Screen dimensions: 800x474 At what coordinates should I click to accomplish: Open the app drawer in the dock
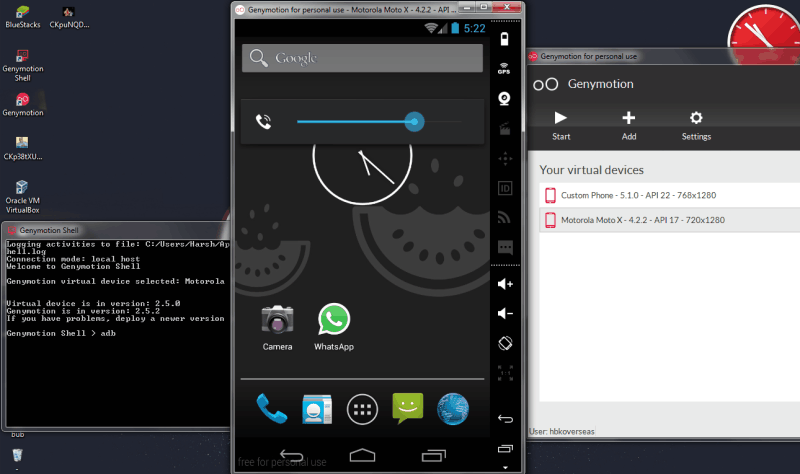362,409
